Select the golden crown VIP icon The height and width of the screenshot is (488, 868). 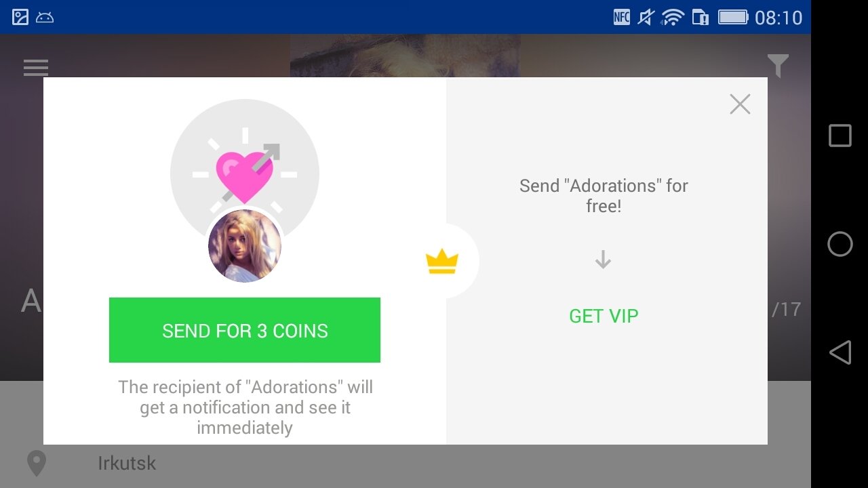pyautogui.click(x=442, y=261)
